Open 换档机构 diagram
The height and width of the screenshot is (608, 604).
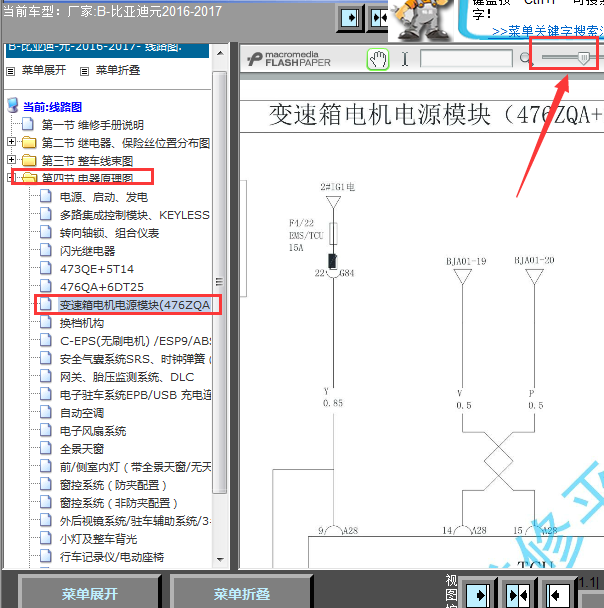[82, 323]
